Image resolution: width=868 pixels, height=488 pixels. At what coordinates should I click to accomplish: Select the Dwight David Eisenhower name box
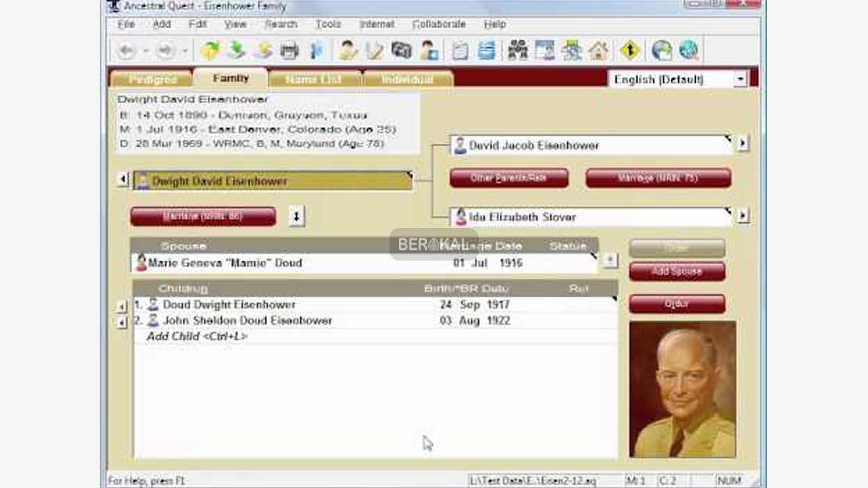click(x=274, y=181)
